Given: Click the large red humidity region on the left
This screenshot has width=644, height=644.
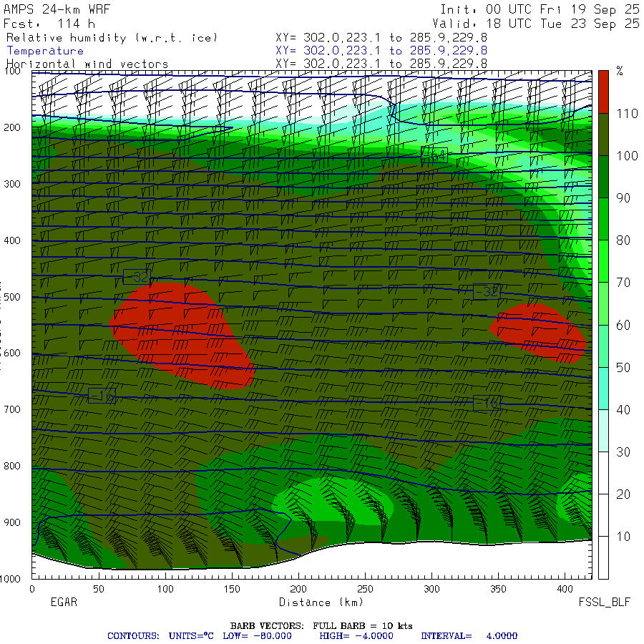Looking at the screenshot, I should 181,335.
